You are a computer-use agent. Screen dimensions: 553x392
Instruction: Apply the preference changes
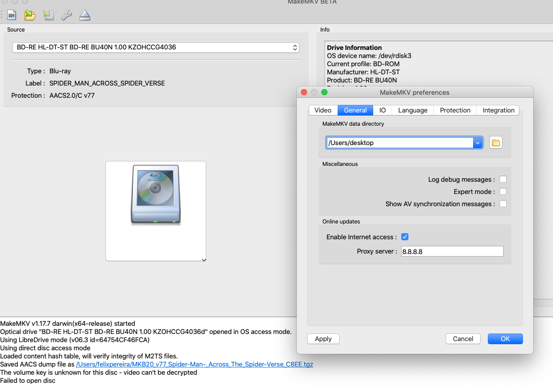click(323, 339)
